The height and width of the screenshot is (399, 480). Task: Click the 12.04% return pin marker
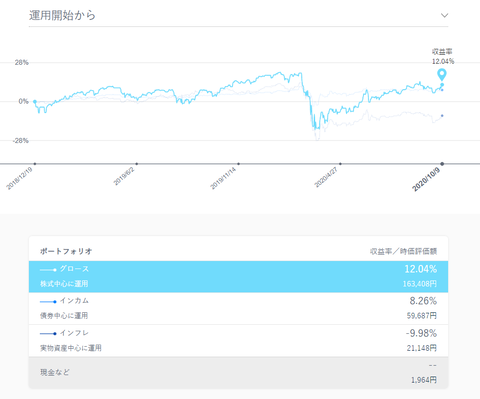tap(442, 75)
